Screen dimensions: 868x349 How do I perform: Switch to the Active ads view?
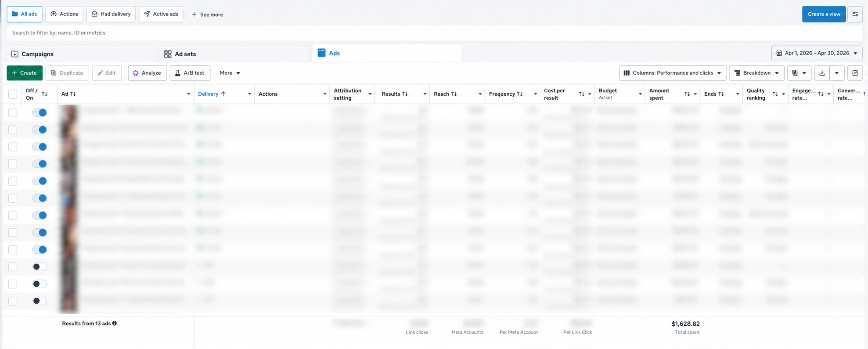(x=161, y=14)
